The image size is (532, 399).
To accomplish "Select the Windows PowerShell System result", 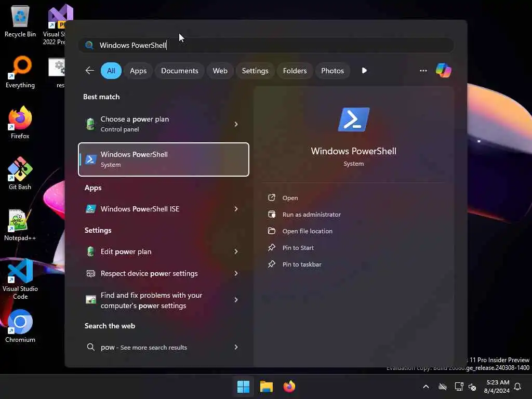I will coord(164,159).
